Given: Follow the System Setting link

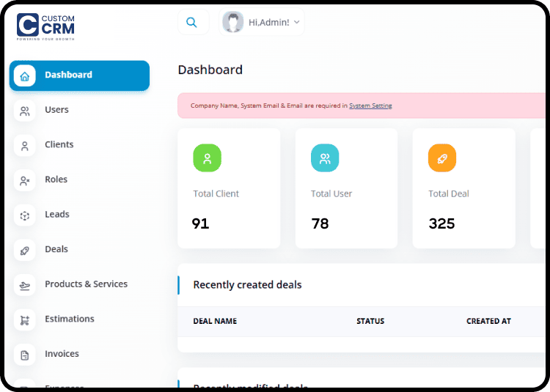Looking at the screenshot, I should tap(370, 106).
